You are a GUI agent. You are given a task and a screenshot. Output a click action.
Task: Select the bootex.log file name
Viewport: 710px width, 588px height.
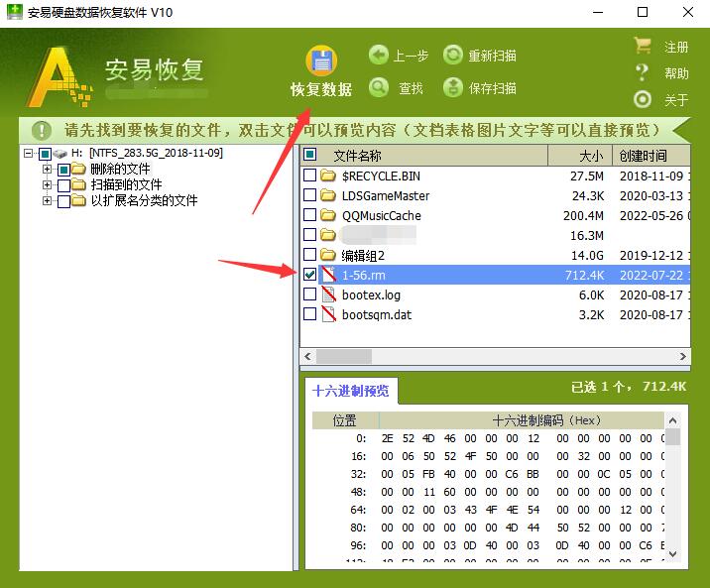point(371,295)
